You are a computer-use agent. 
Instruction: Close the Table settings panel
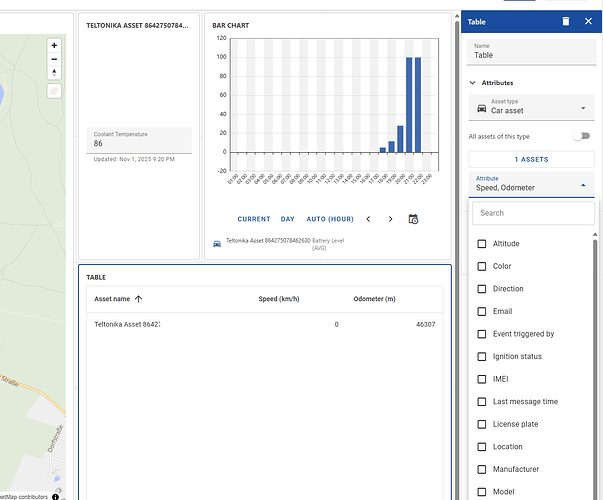pos(588,21)
